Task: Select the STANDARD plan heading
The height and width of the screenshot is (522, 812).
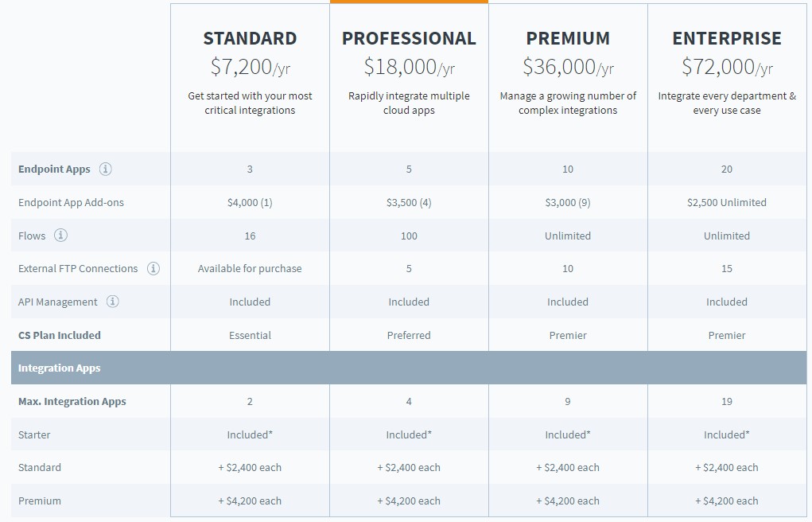Action: (x=250, y=38)
